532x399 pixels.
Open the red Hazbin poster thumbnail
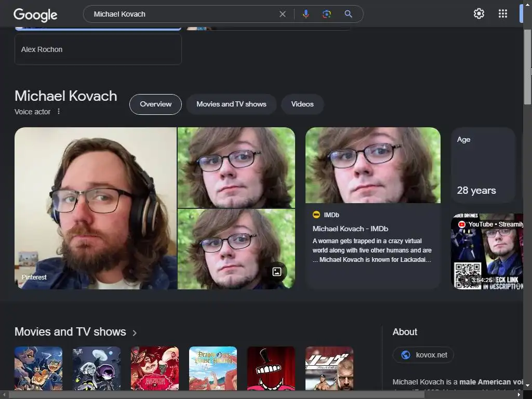[155, 368]
